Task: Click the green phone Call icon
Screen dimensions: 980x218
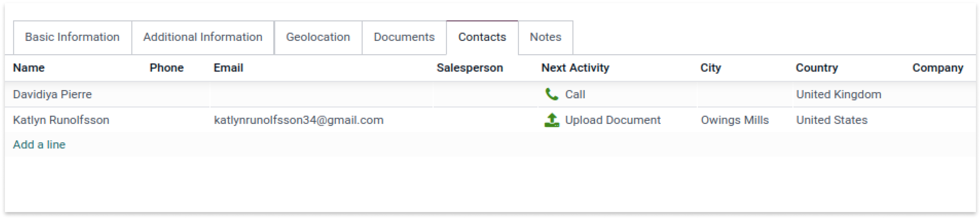Action: (551, 94)
